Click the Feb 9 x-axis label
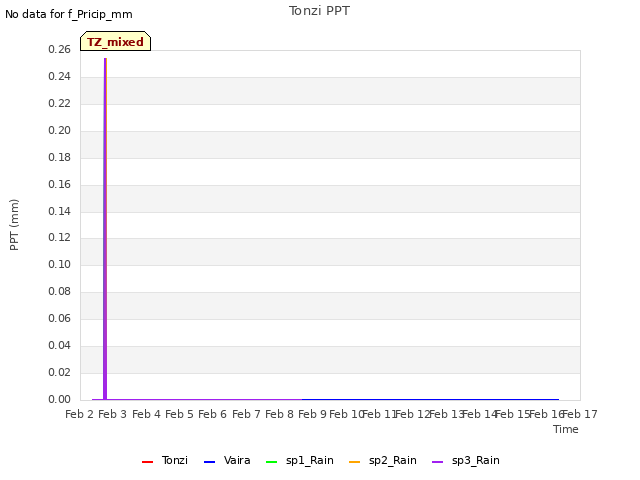The image size is (640, 480). coord(312,414)
